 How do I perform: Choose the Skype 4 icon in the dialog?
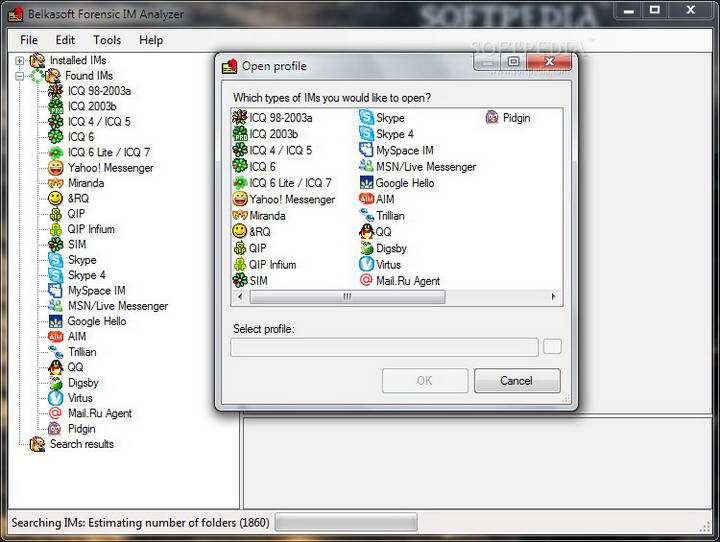(366, 134)
